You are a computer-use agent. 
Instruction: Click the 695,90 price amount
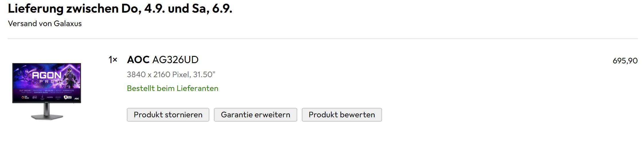[625, 61]
